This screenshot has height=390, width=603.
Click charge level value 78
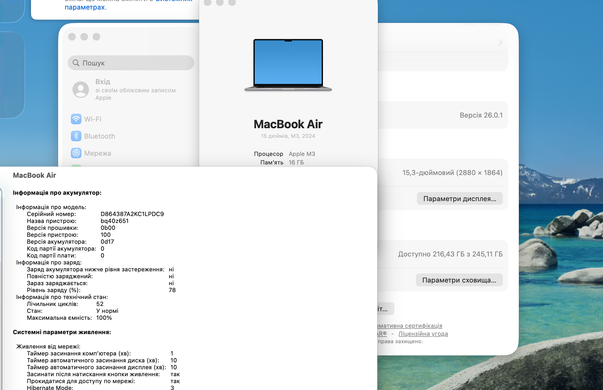click(x=172, y=290)
